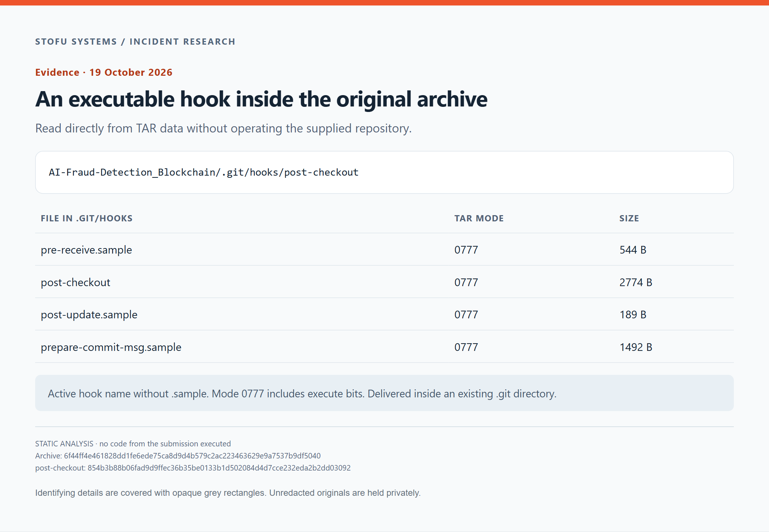Click the 'STOFU SYSTEMS / INCIDENT RESEARCH' header text
769x532 pixels.
(x=135, y=42)
